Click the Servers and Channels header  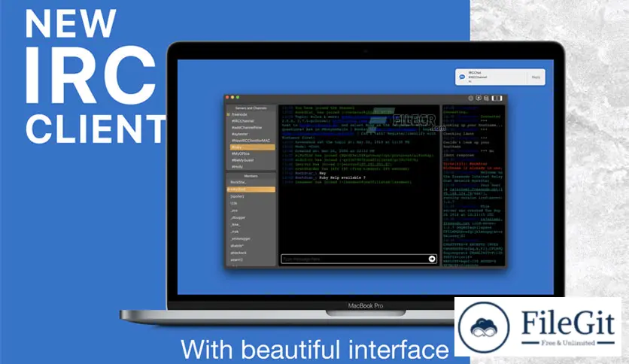tap(251, 108)
